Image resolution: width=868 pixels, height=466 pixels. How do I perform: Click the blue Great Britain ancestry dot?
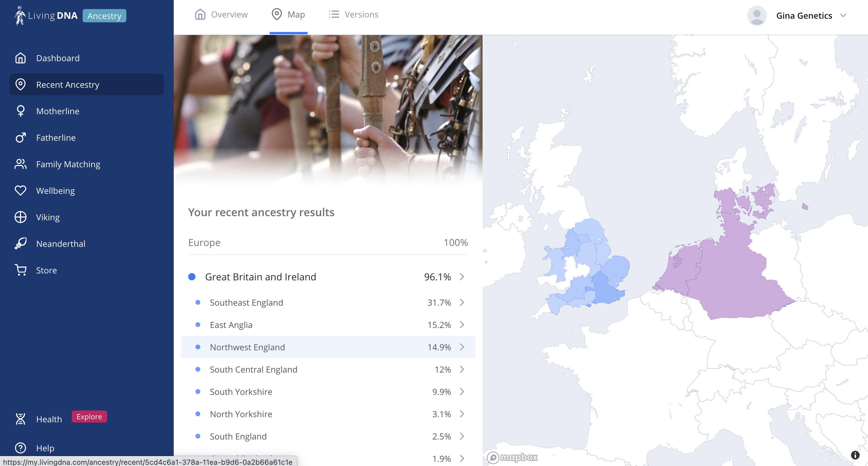point(192,277)
